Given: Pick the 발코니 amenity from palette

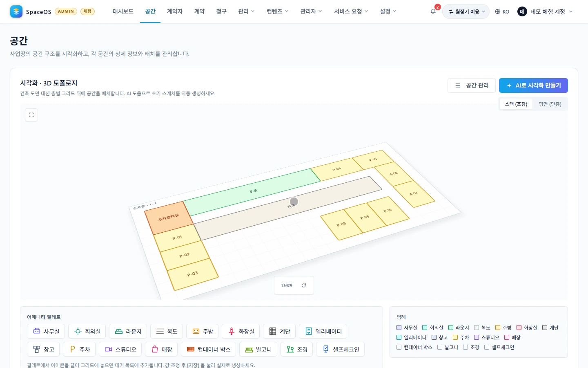Looking at the screenshot, I should (x=258, y=349).
